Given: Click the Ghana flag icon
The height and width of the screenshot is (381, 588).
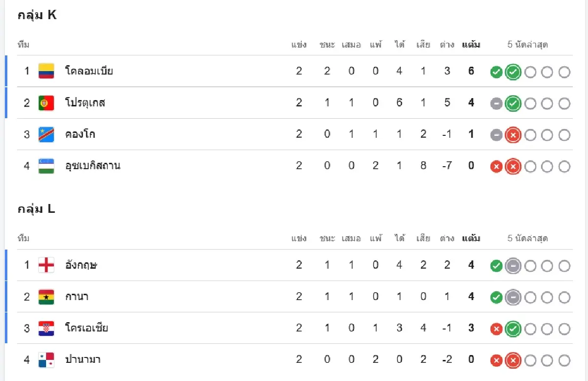Looking at the screenshot, I should tap(47, 297).
